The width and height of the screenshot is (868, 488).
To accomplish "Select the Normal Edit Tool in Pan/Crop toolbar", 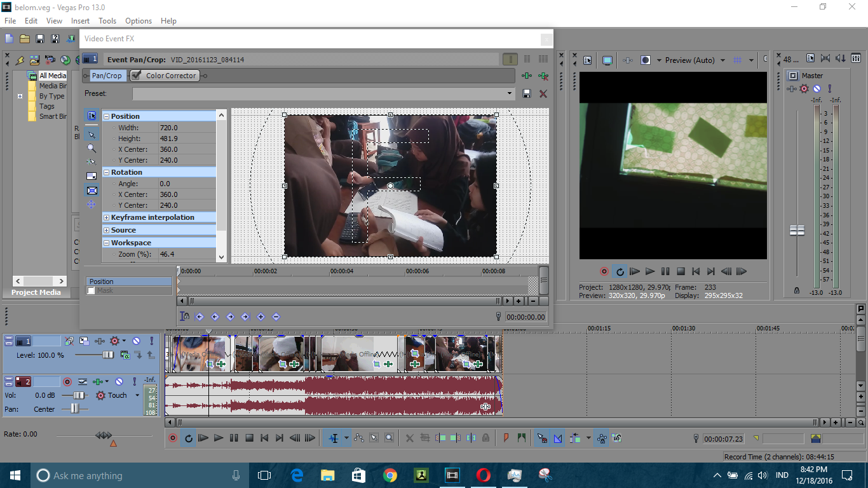I will pyautogui.click(x=91, y=133).
